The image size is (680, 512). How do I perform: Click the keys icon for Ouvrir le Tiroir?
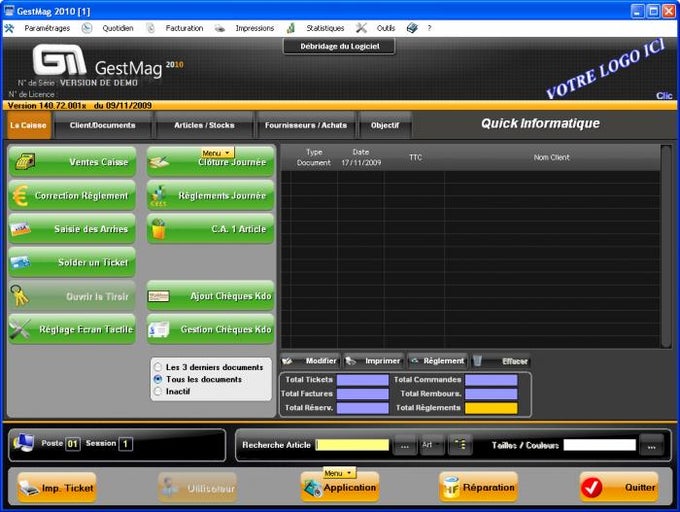pos(20,295)
